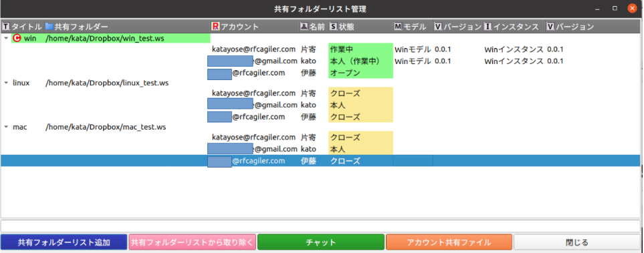Click the kato name in the linux group

tap(308, 105)
